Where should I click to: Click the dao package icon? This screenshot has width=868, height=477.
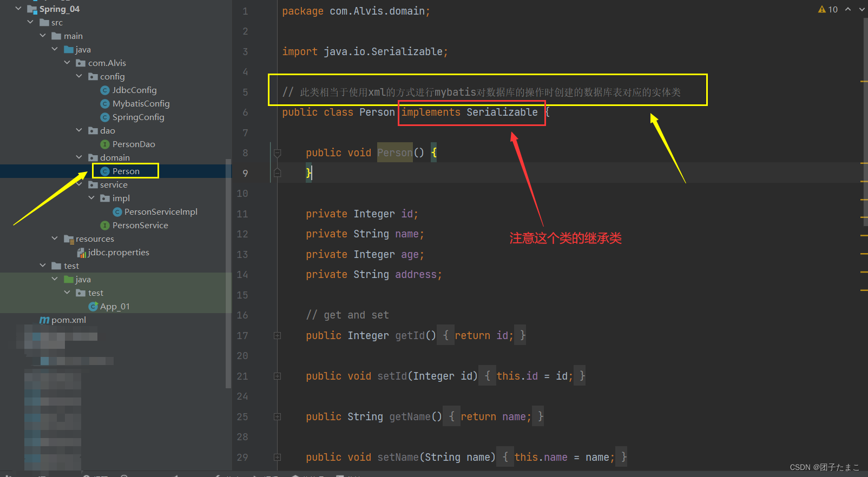pos(93,131)
